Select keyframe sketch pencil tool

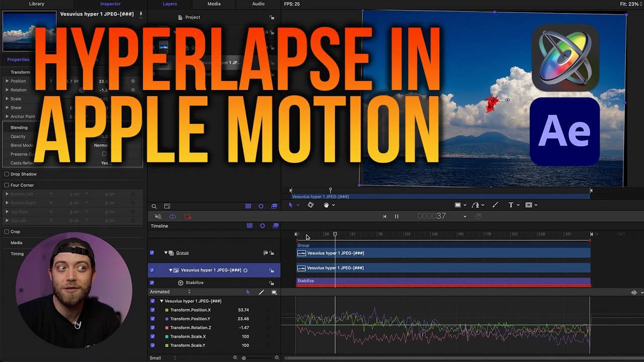pyautogui.click(x=261, y=292)
